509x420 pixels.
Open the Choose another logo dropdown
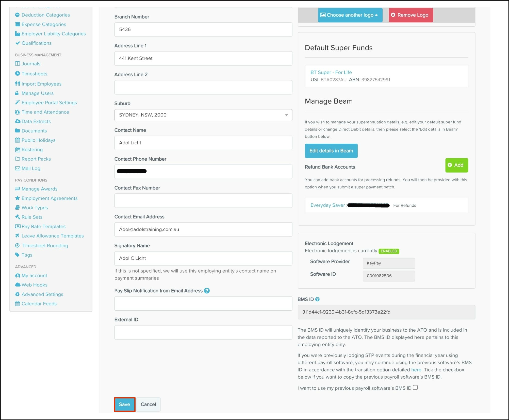[x=350, y=15]
